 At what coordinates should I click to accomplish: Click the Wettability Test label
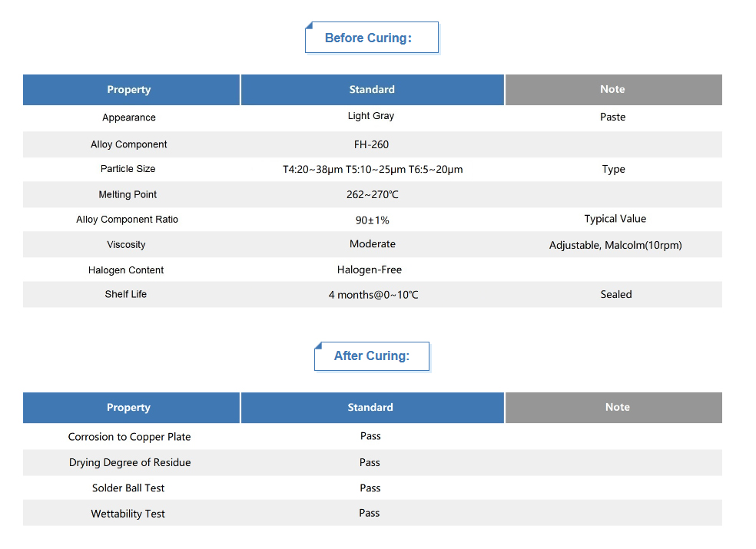pyautogui.click(x=128, y=514)
